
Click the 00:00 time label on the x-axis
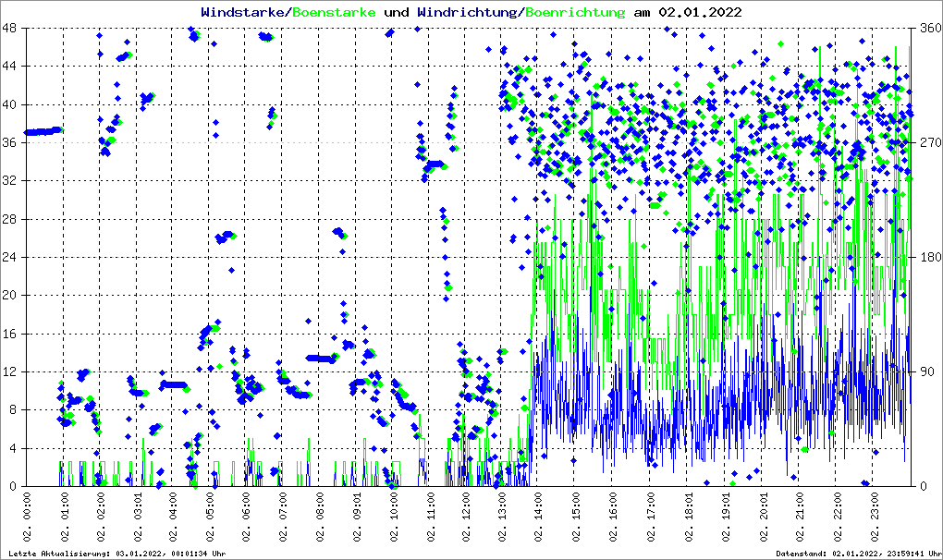point(28,519)
